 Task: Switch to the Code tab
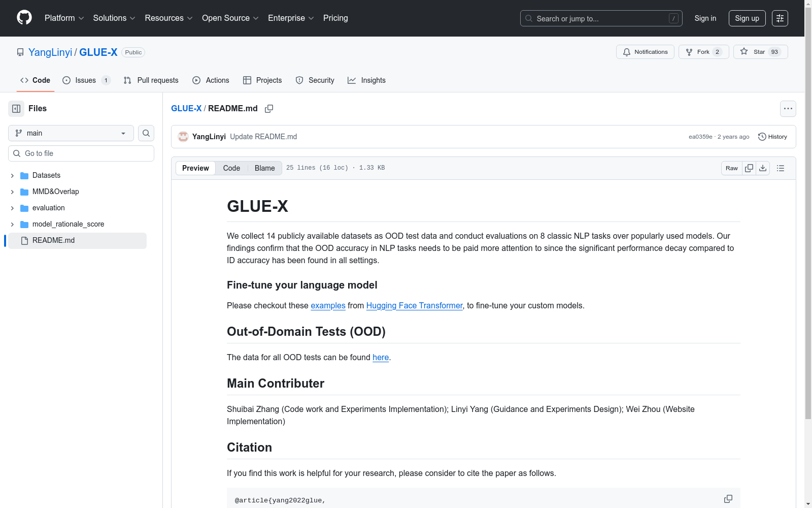(x=36, y=80)
